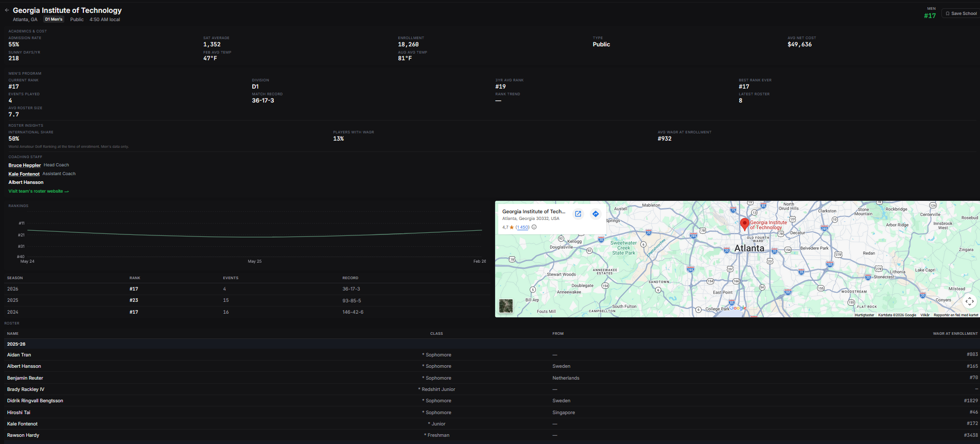This screenshot has height=444, width=980.
Task: Click the Save School bookmark button
Action: pyautogui.click(x=960, y=13)
